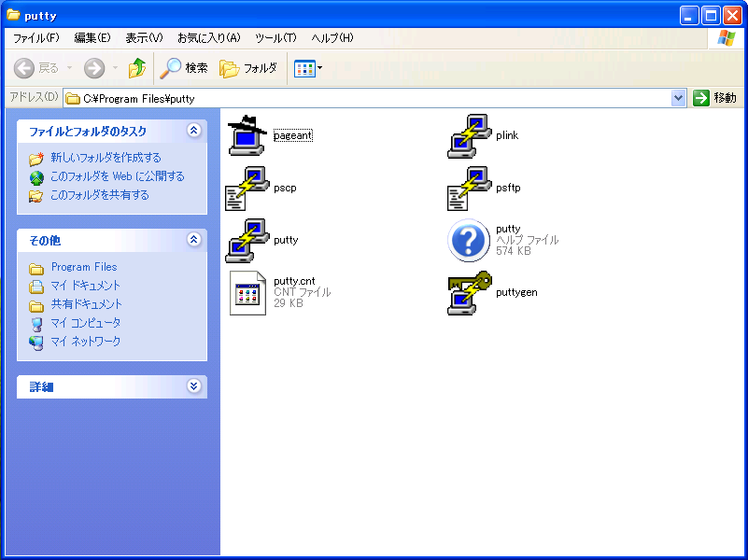The image size is (748, 560).
Task: Maximize the putty window
Action: (711, 16)
